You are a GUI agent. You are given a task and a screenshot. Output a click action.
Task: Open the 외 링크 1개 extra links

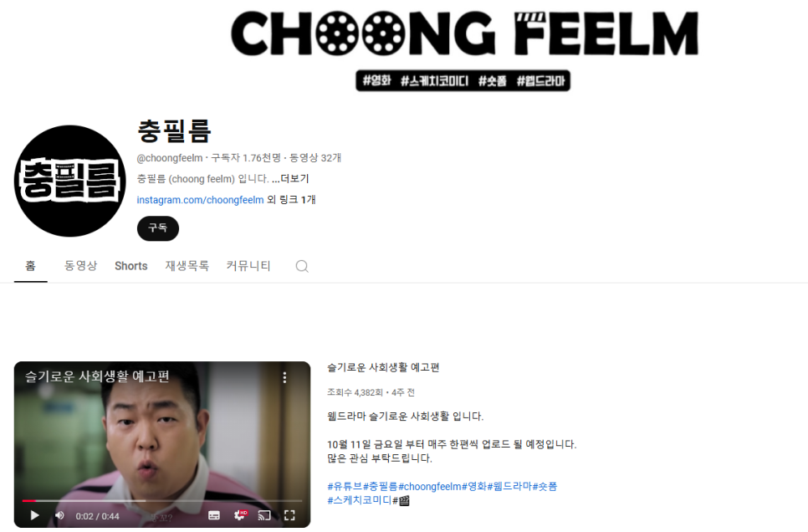click(x=291, y=199)
